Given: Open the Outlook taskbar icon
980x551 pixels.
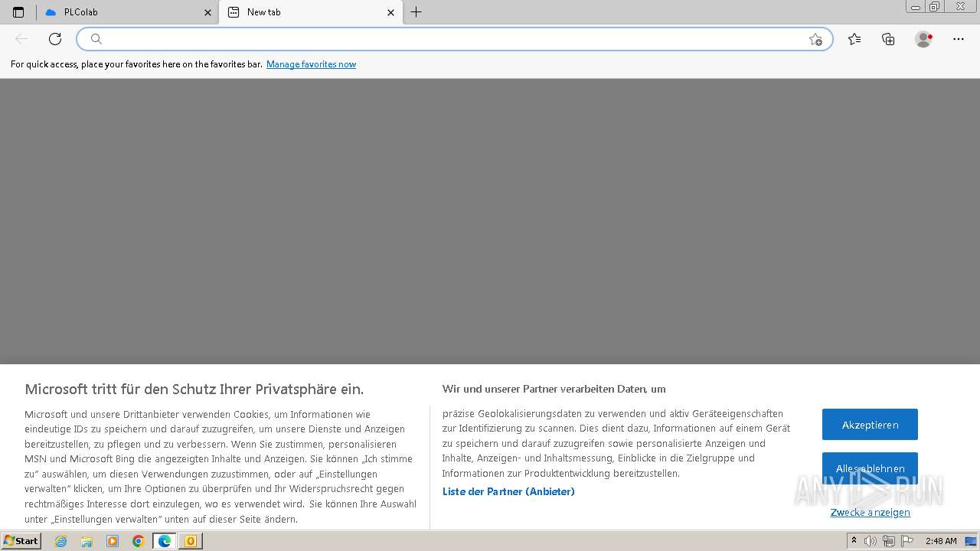Looking at the screenshot, I should click(190, 541).
